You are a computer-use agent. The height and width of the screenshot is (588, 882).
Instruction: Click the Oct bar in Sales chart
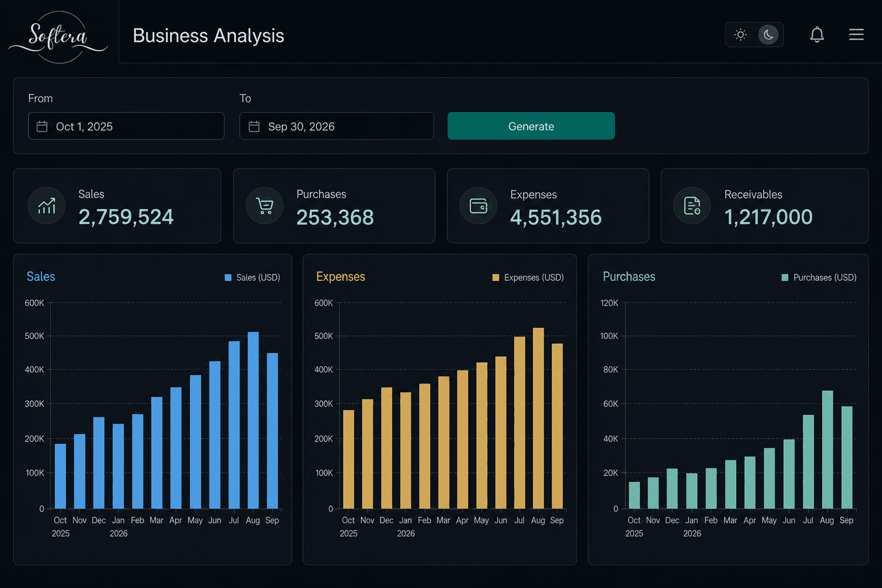point(60,476)
